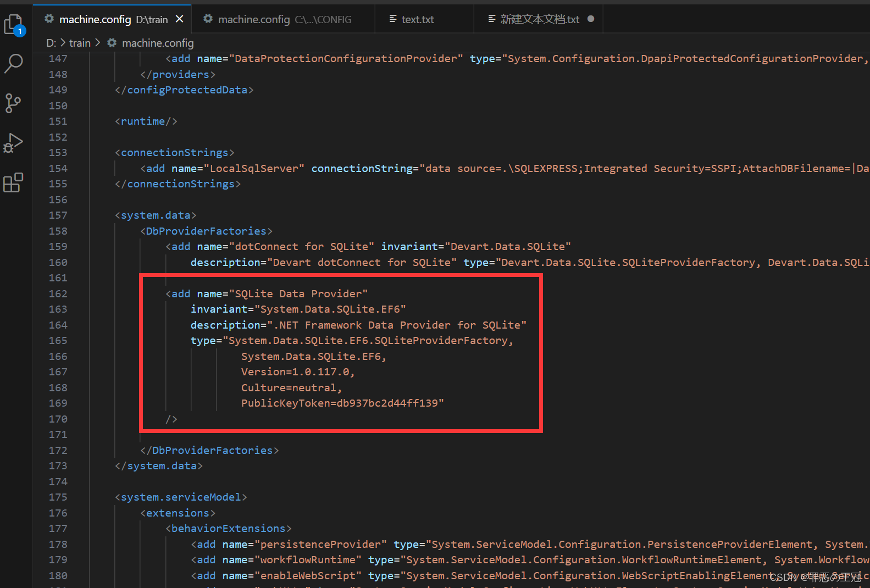Click line number 162
870x588 pixels.
tap(58, 294)
